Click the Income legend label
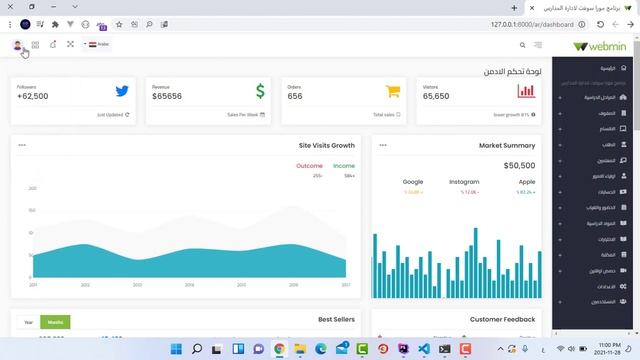The image size is (640, 360). [x=344, y=166]
